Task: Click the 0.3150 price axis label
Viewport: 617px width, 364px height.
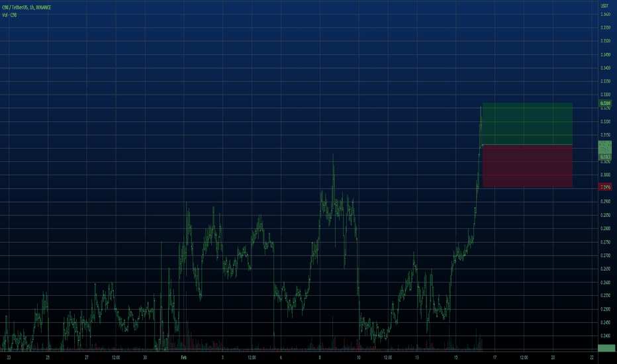Action: [x=606, y=135]
